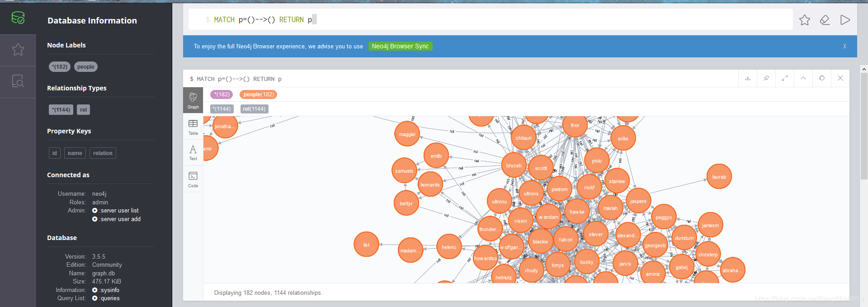Viewport: 868px width, 307px height.
Task: Expand result frame to fullscreen
Action: 785,78
